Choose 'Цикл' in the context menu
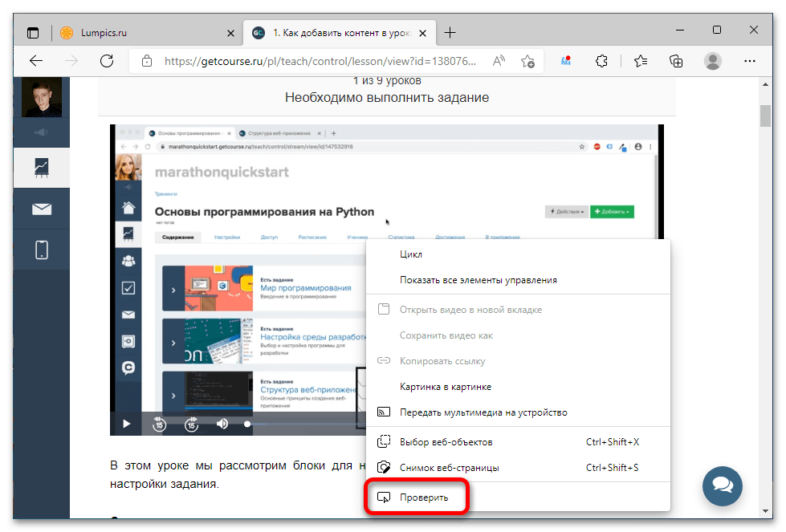The image size is (786, 532). (519, 254)
